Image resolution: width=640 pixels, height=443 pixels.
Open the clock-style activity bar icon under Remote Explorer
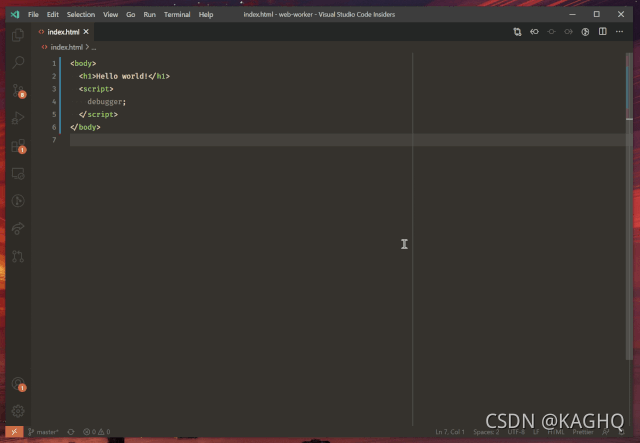tap(18, 201)
